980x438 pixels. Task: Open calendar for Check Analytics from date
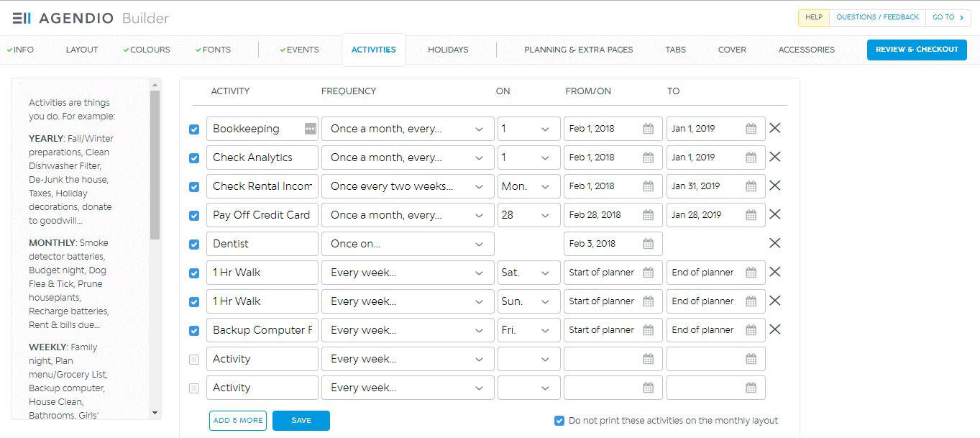648,158
